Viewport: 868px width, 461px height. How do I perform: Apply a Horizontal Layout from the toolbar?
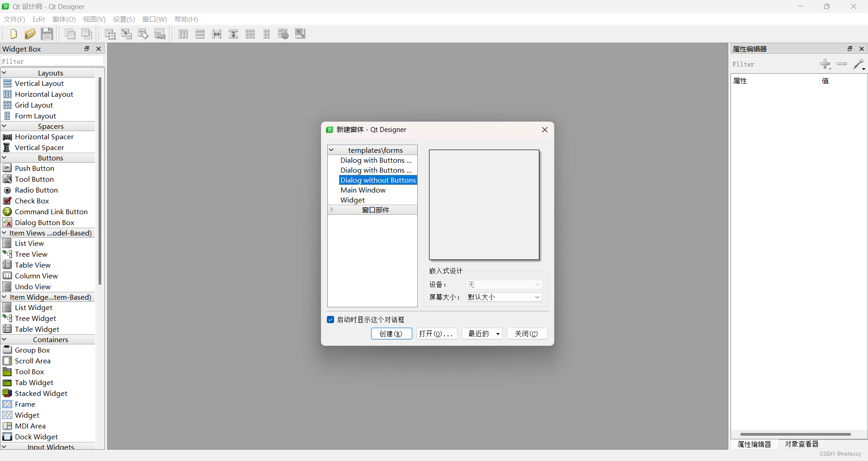click(x=183, y=33)
